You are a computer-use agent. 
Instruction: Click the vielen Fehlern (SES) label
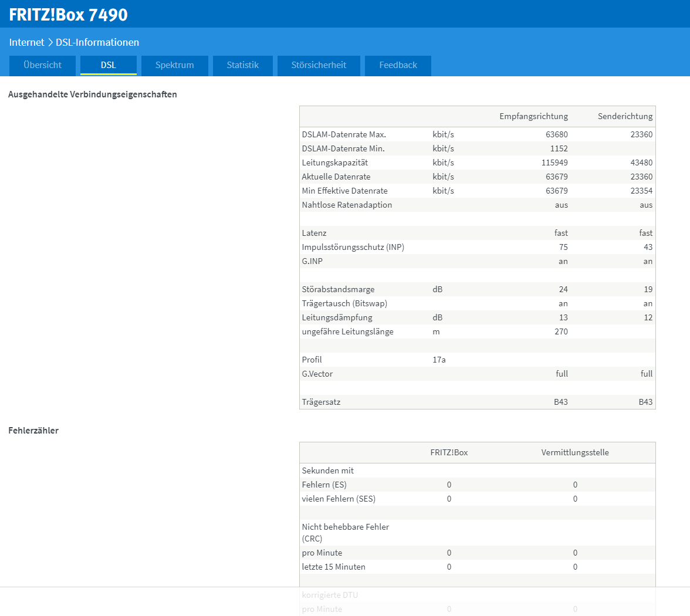tap(339, 499)
